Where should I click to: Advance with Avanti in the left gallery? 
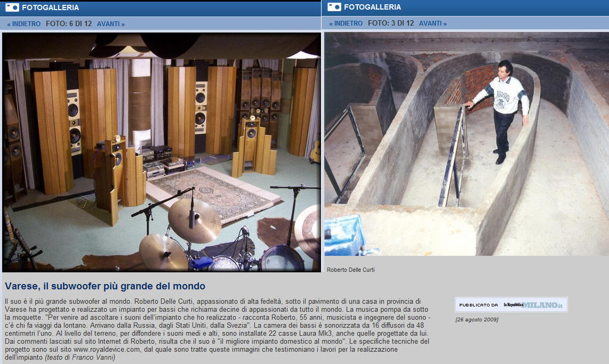(110, 24)
